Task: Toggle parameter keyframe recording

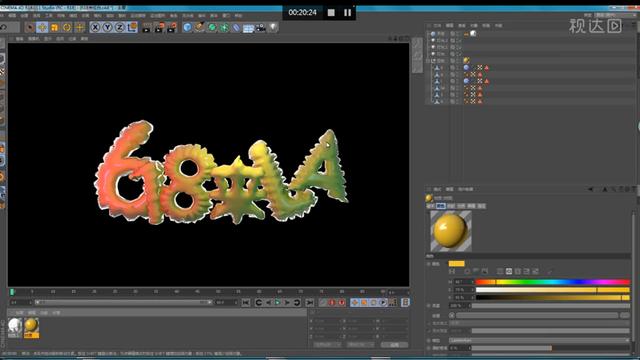Action: tap(382, 302)
